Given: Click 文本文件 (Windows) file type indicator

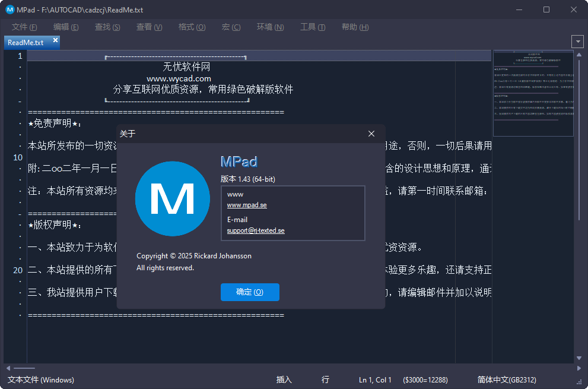Looking at the screenshot, I should click(x=40, y=379).
